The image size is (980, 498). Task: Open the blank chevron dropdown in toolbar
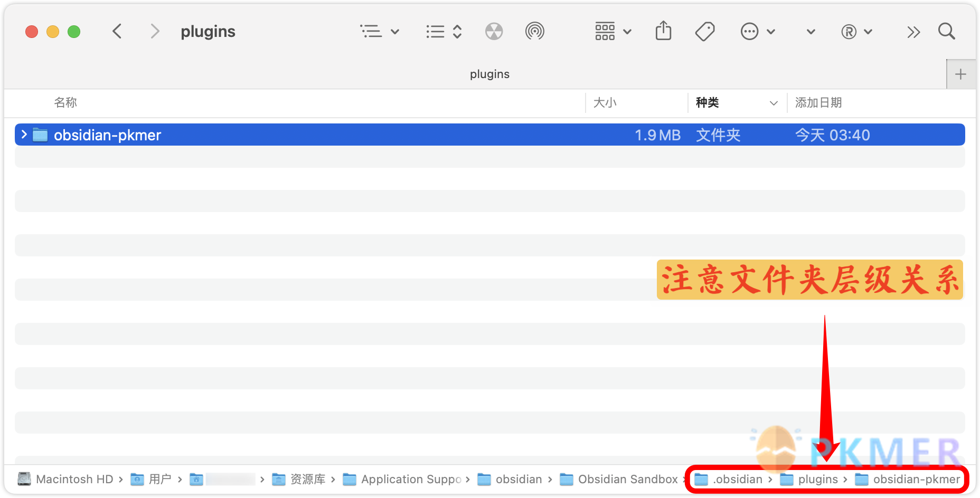click(x=811, y=32)
